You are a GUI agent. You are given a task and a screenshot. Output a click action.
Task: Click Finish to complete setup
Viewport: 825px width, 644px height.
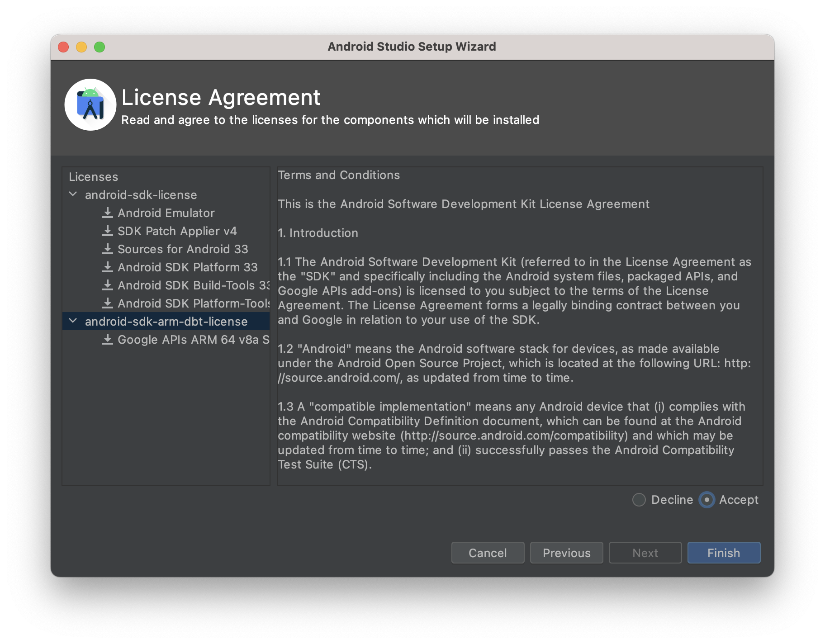[x=724, y=553]
